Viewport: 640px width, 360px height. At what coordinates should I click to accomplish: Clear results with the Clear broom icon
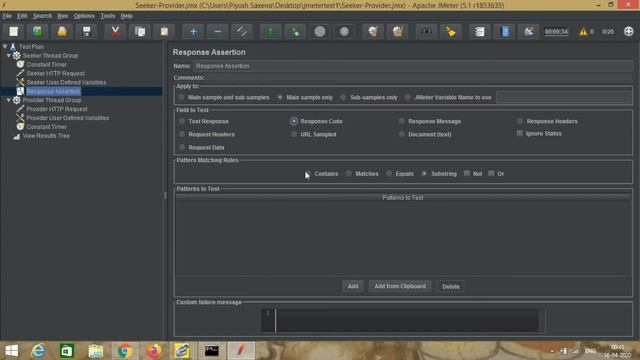[x=373, y=31]
